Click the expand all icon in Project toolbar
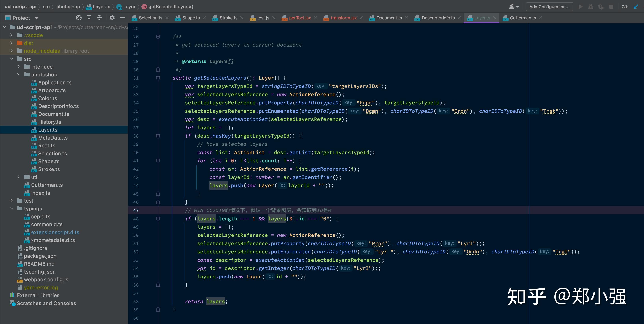Viewport: 644px width, 324px height. click(89, 18)
